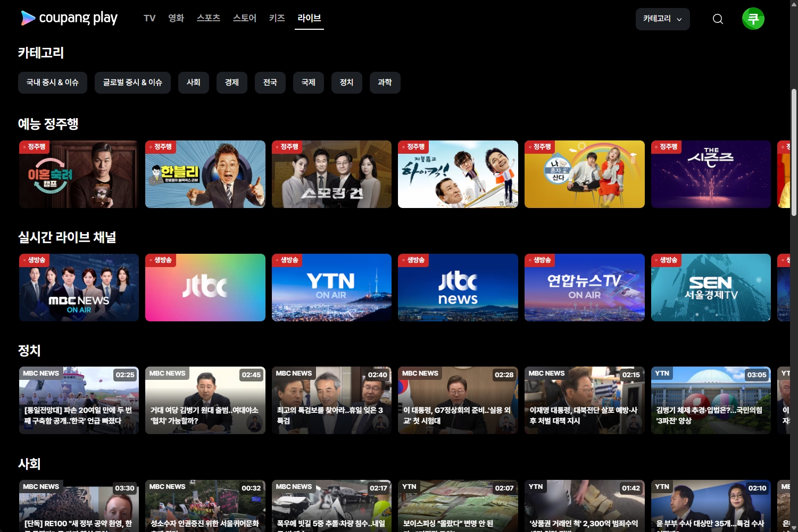
Task: Click the vertical page scrollbar
Action: [x=794, y=152]
